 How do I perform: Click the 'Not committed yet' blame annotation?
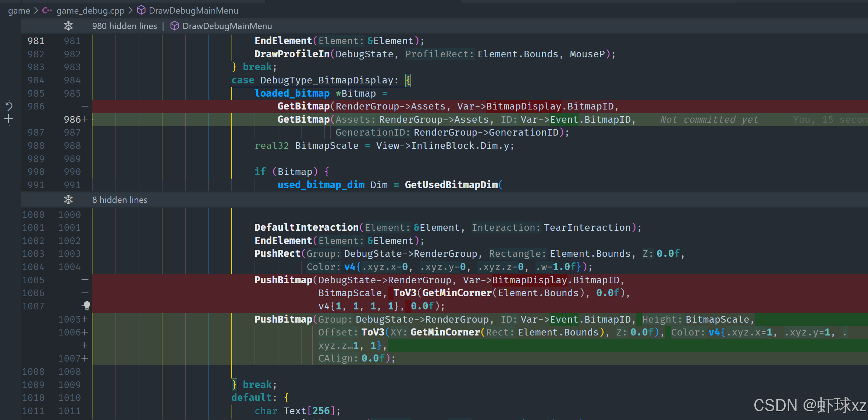pos(709,120)
